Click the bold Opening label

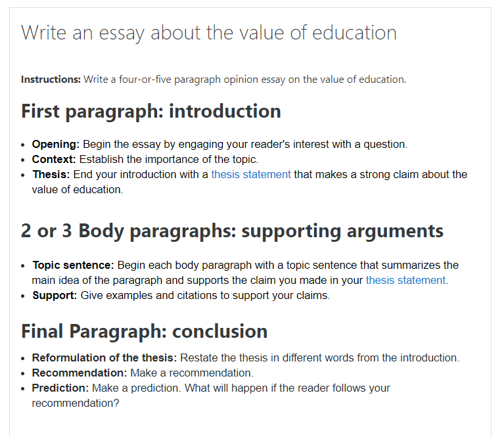56,144
